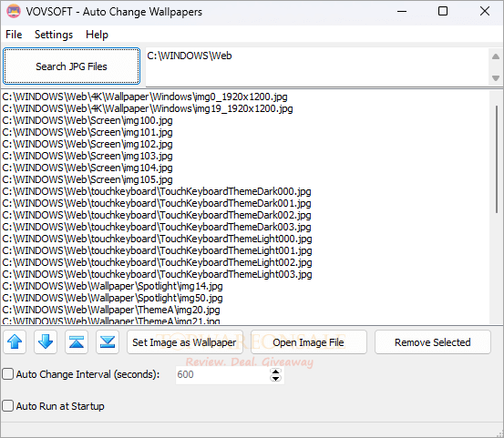Click Set Image as Wallpaper button
The height and width of the screenshot is (438, 504).
point(184,342)
